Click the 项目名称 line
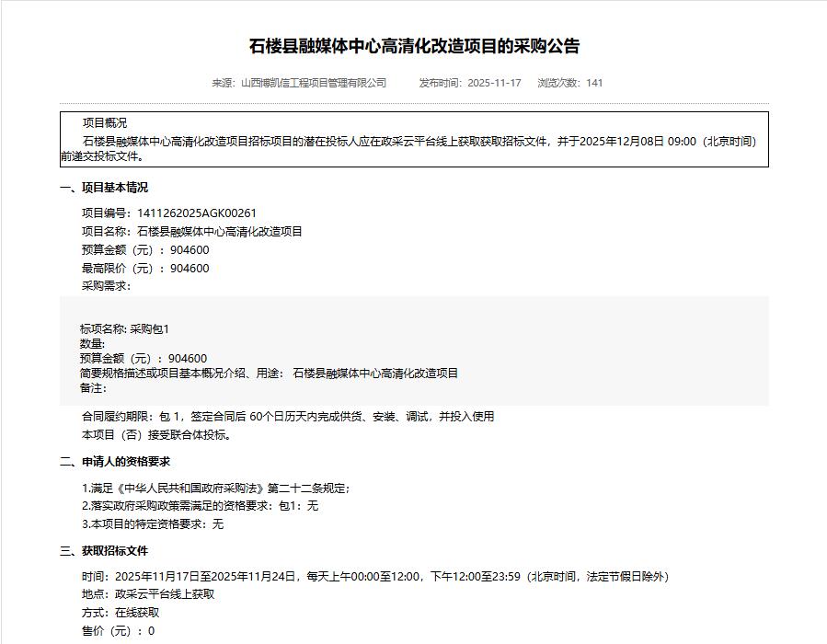 tap(191, 232)
